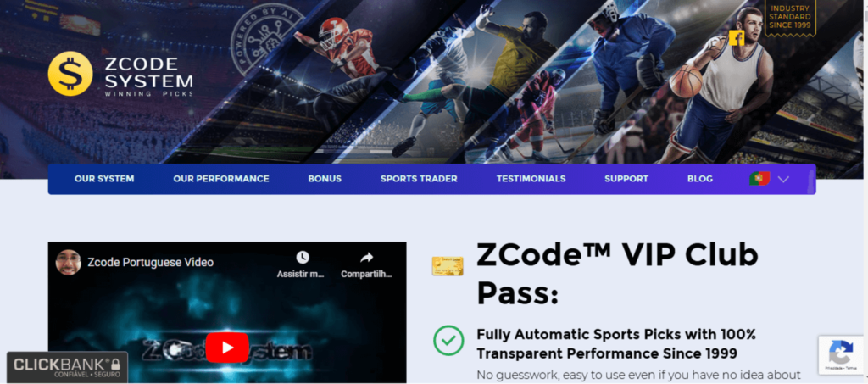Image resolution: width=868 pixels, height=384 pixels.
Task: Open the Facebook icon in the header
Action: [737, 37]
